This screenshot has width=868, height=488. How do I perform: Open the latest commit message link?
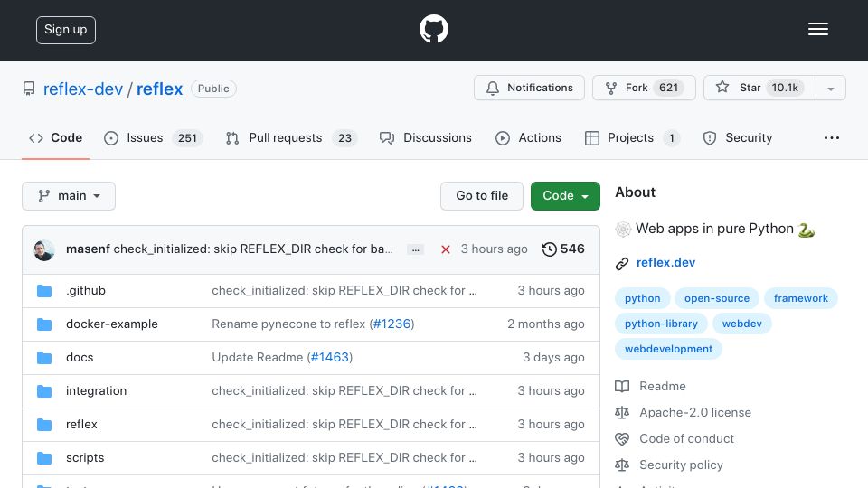pyautogui.click(x=253, y=249)
